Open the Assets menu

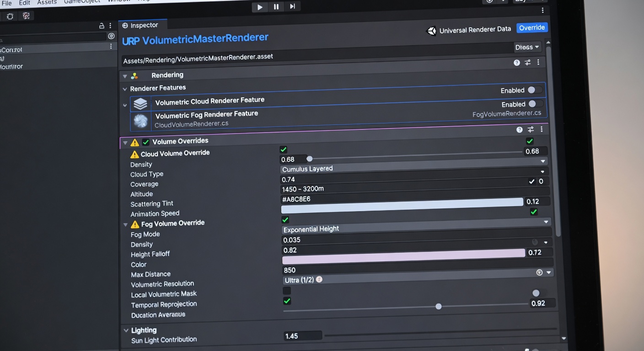[x=47, y=2]
